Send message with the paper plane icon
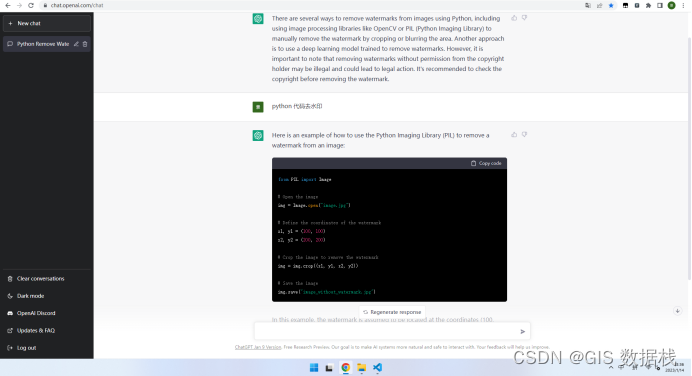Viewport: 692px width, 376px height. click(x=523, y=331)
